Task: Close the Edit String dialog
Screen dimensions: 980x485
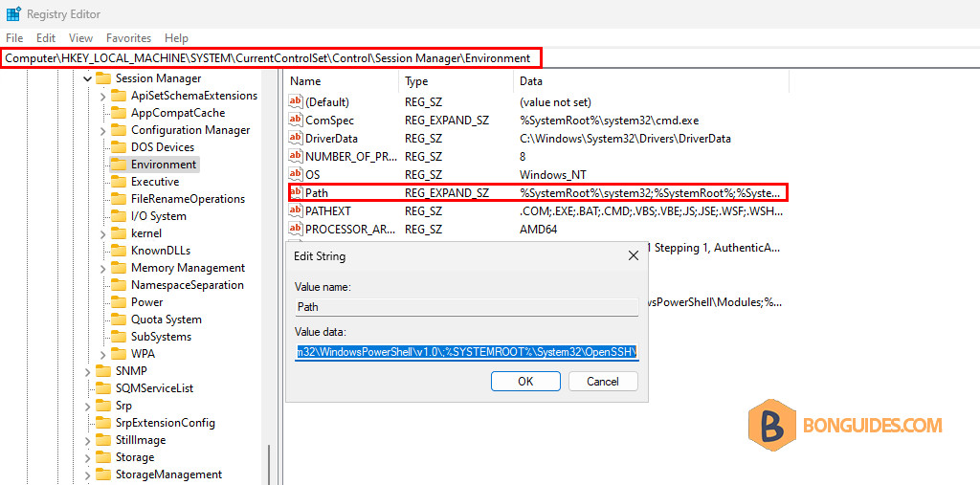Action: click(x=634, y=255)
